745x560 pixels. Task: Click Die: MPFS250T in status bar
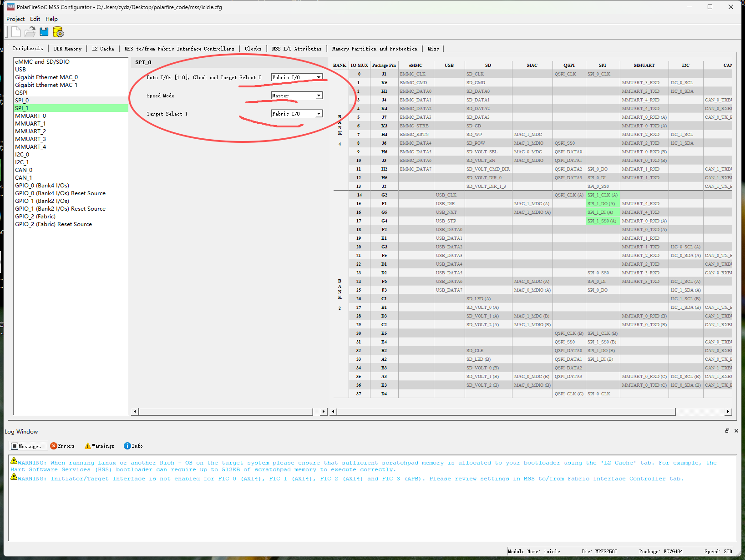(x=599, y=551)
